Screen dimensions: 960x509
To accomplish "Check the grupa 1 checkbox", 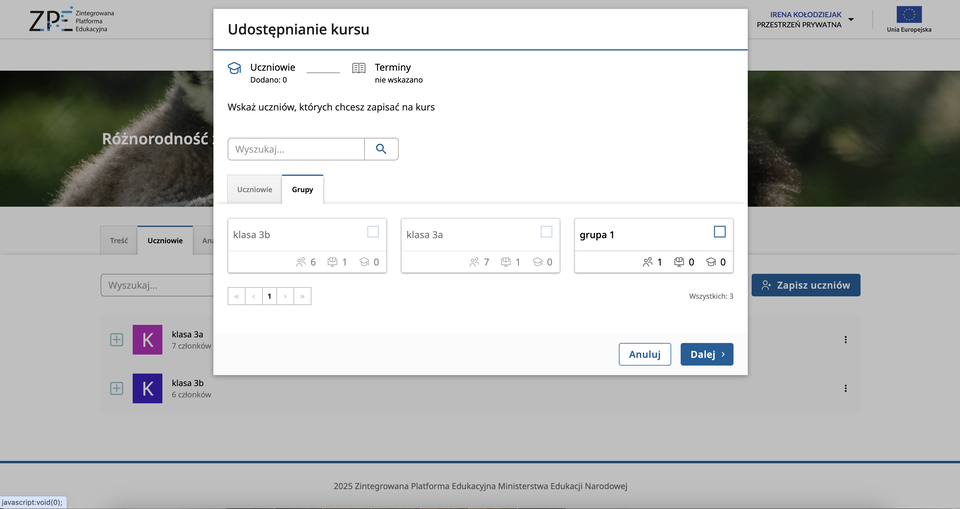I will (720, 232).
